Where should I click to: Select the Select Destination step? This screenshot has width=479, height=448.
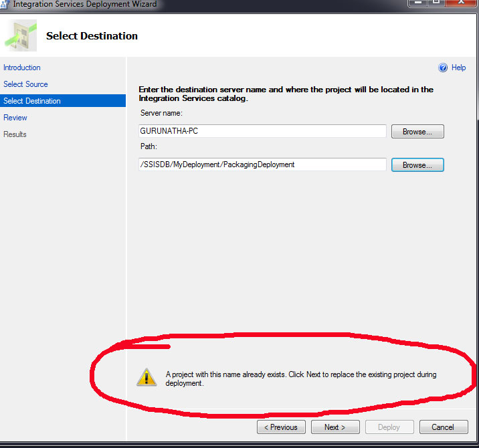(63, 101)
